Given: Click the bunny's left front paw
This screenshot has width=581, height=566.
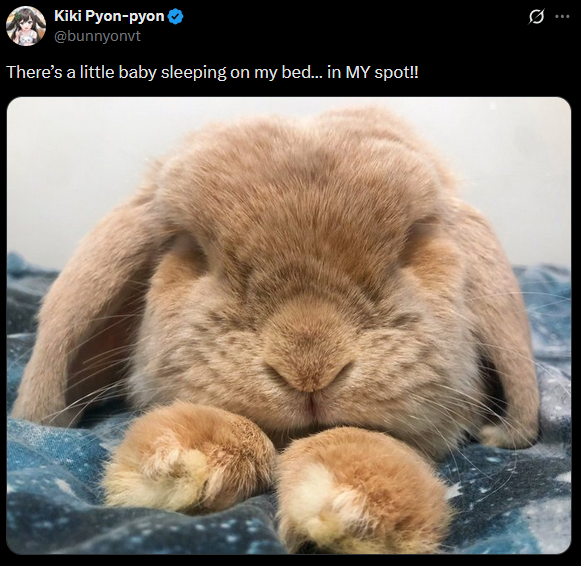Looking at the screenshot, I should point(189,457).
